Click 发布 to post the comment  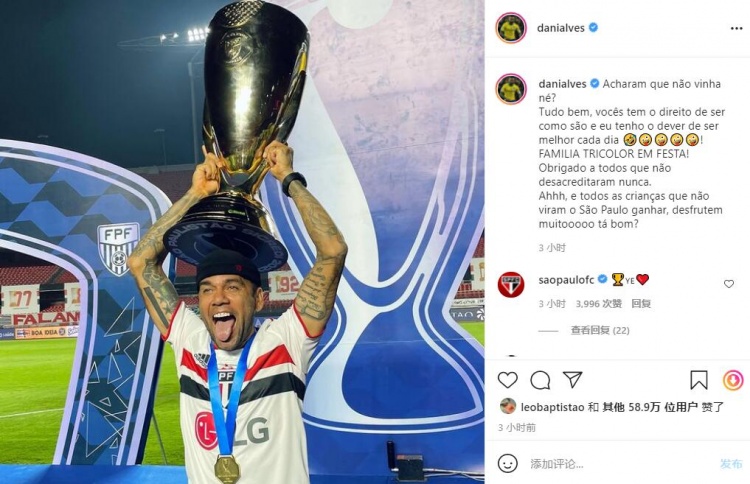tap(731, 463)
